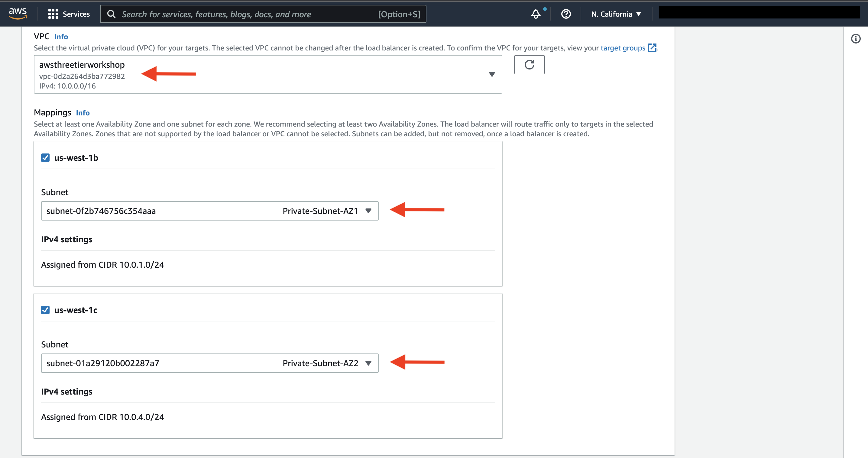Screen dimensions: 868x458
Task: Open the help question mark menu
Action: pyautogui.click(x=566, y=14)
